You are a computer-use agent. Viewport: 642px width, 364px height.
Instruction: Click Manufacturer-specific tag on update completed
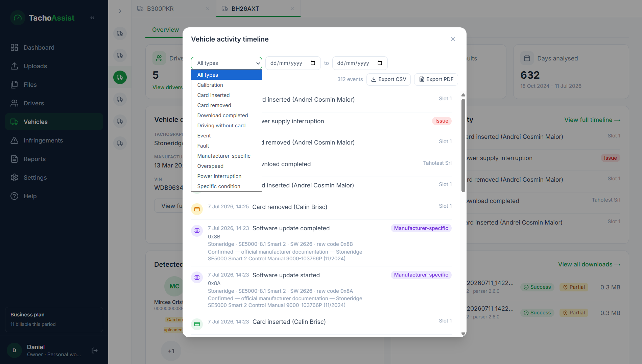point(421,228)
